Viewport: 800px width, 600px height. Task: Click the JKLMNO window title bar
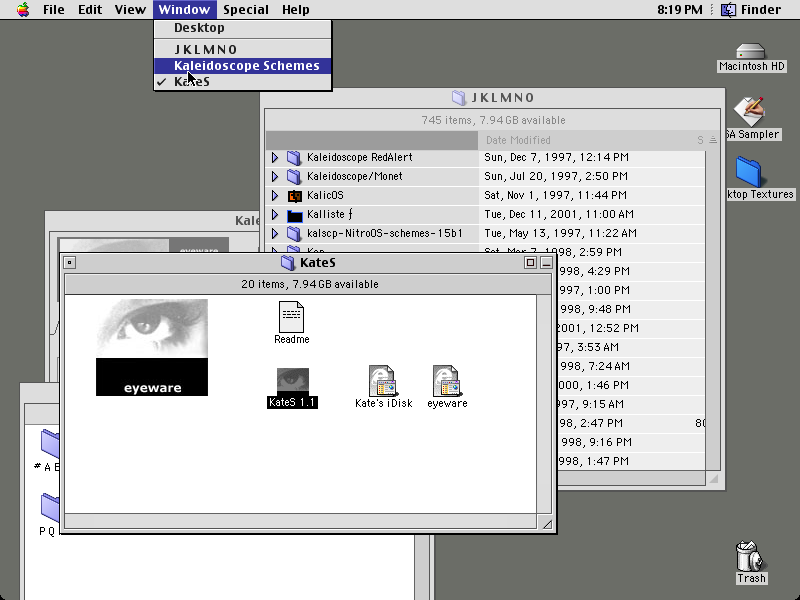[x=492, y=97]
